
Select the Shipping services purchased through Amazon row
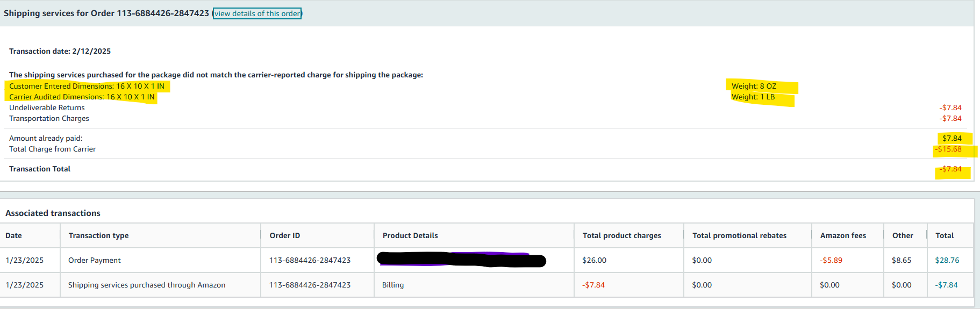coord(487,285)
